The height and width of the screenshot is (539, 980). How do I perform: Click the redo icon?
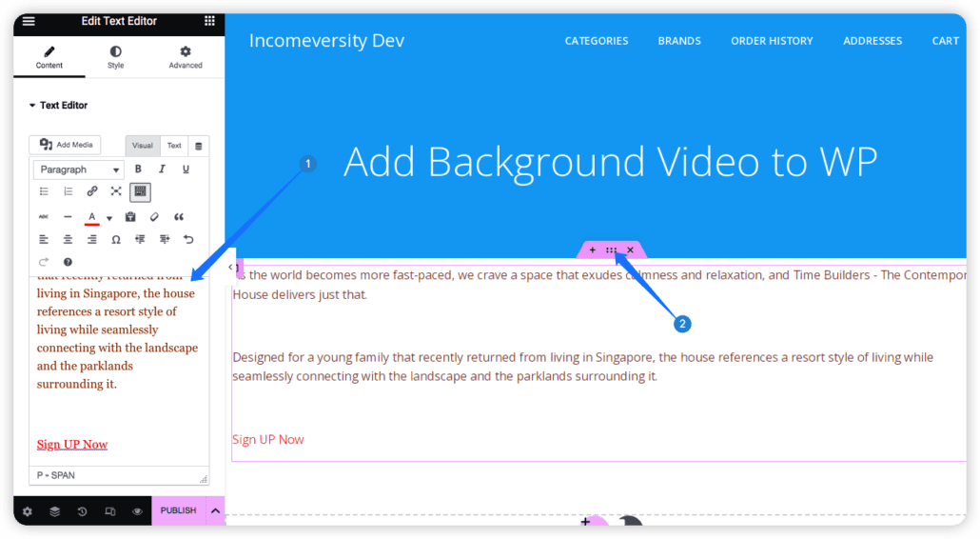[44, 262]
